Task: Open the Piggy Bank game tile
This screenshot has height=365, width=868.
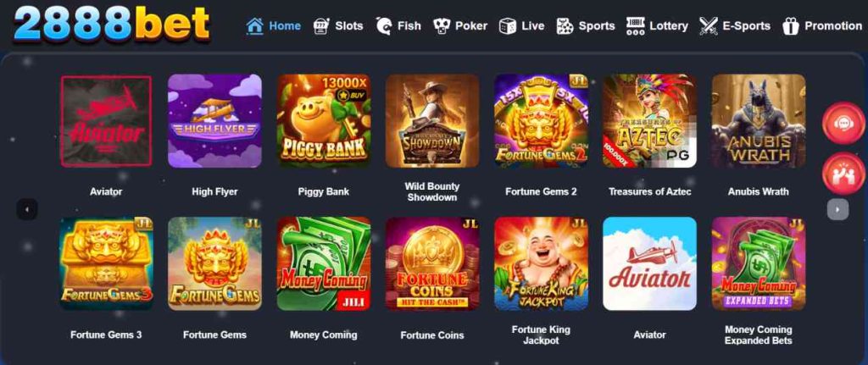Action: point(323,121)
